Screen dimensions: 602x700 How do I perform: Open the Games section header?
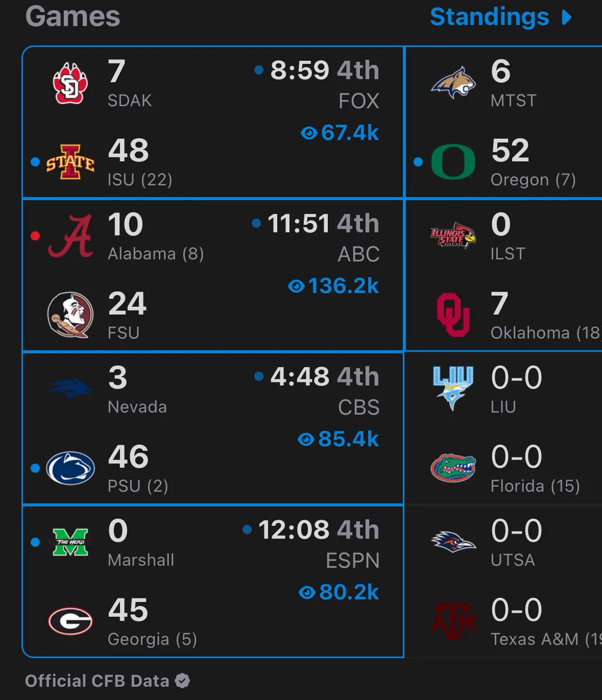[73, 16]
